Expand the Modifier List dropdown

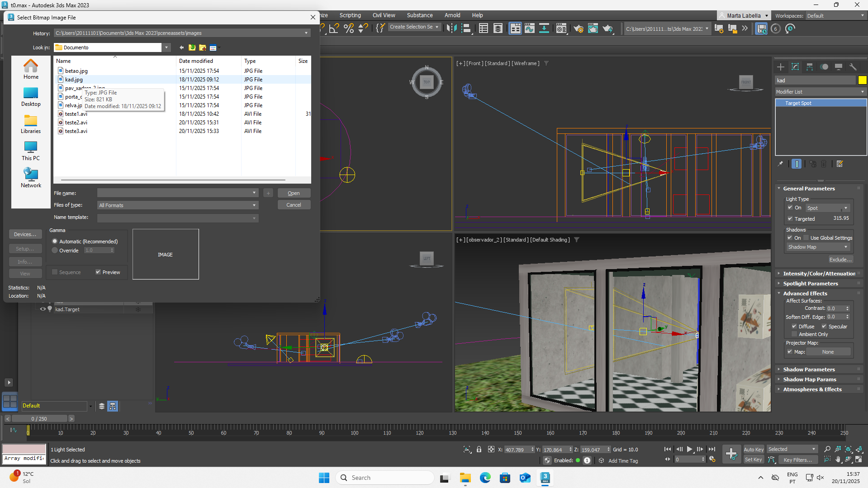tap(821, 92)
